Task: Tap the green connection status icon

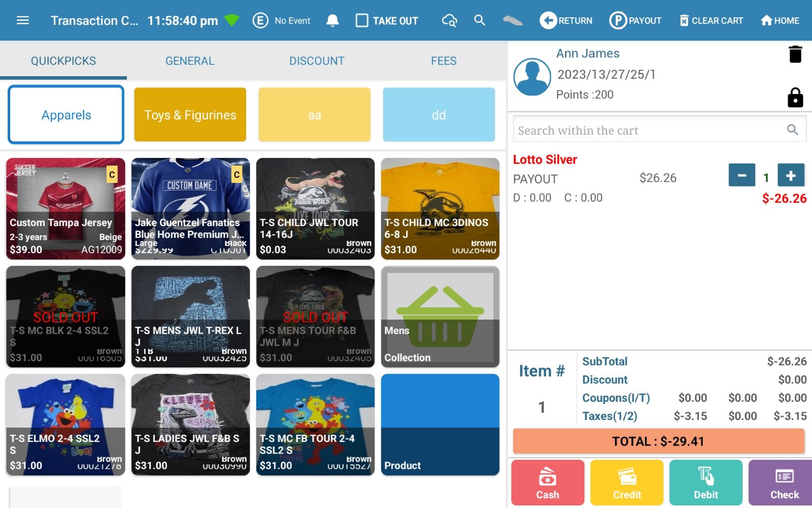Action: tap(231, 20)
